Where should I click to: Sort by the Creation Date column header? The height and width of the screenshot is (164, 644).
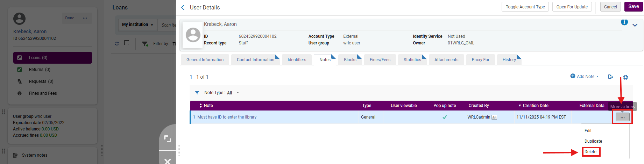(x=535, y=106)
